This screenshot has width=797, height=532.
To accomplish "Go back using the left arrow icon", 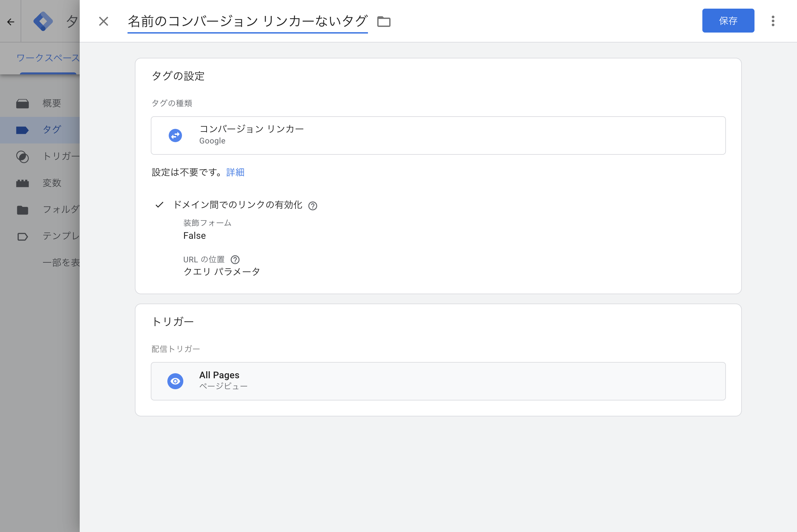I will coord(11,22).
